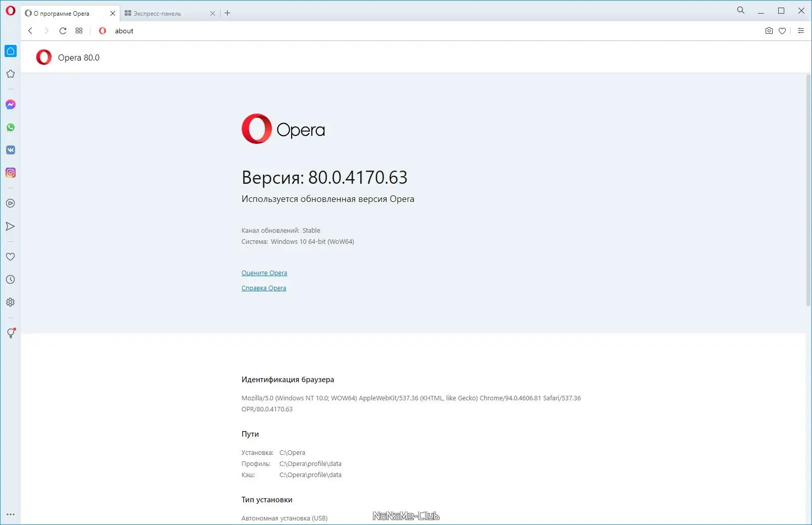This screenshot has width=812, height=525.
Task: Open a new tab with plus
Action: [228, 13]
